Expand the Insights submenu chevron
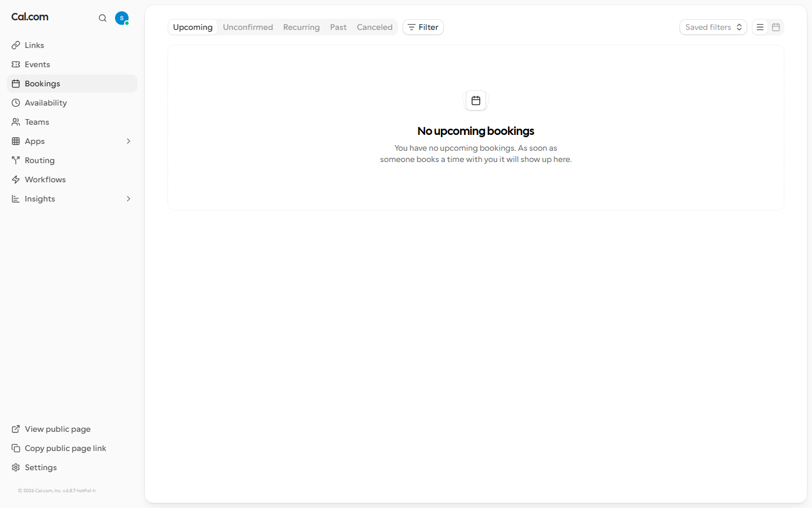The width and height of the screenshot is (812, 508). pyautogui.click(x=129, y=199)
